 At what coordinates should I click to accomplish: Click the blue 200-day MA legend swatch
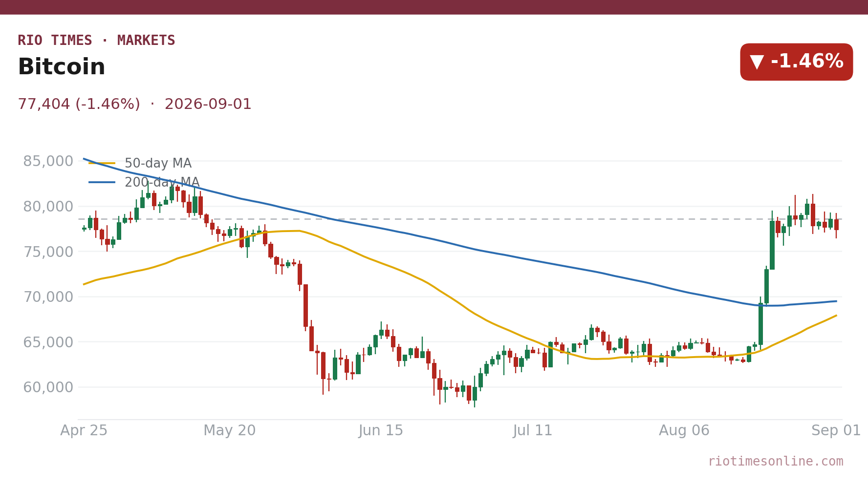pyautogui.click(x=102, y=182)
